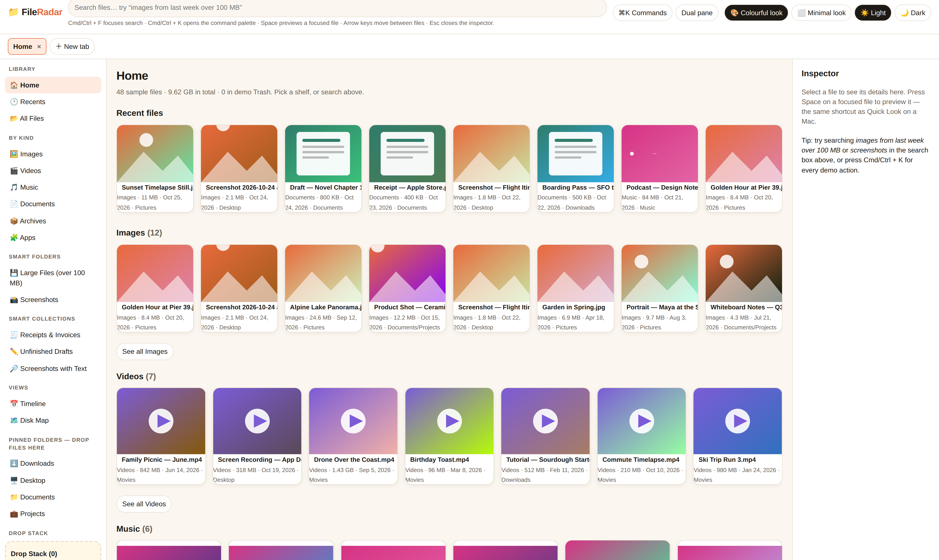Go to Recents in the library
The height and width of the screenshot is (560, 939).
tap(53, 102)
